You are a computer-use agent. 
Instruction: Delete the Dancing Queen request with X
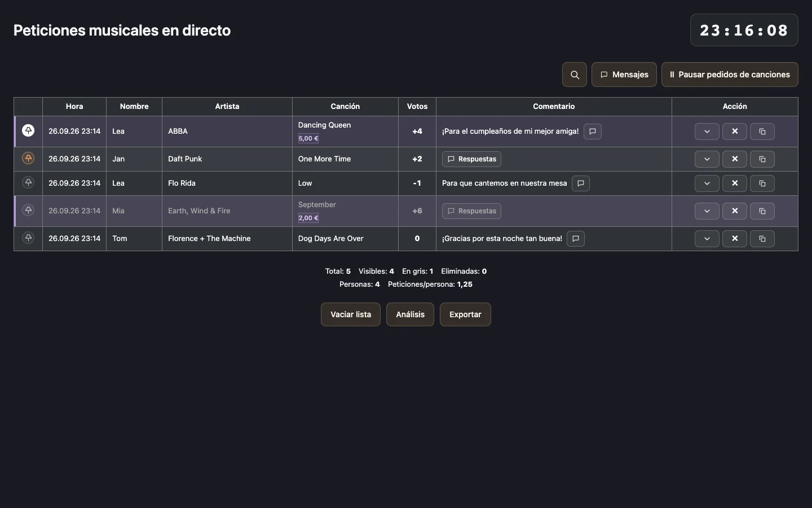tap(735, 132)
